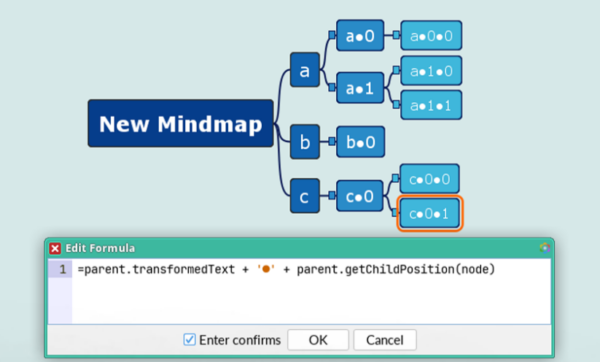Select the c•0•0 leaf node
Screen dimensions: 600x362
[x=429, y=179]
